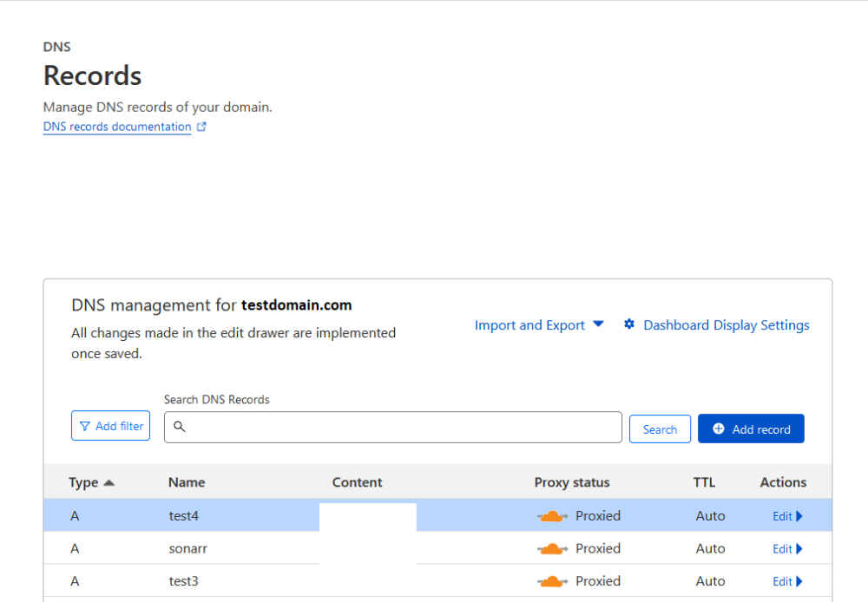Viewport: 868px width, 602px height.
Task: Edit the sonarr record
Action: coord(787,549)
